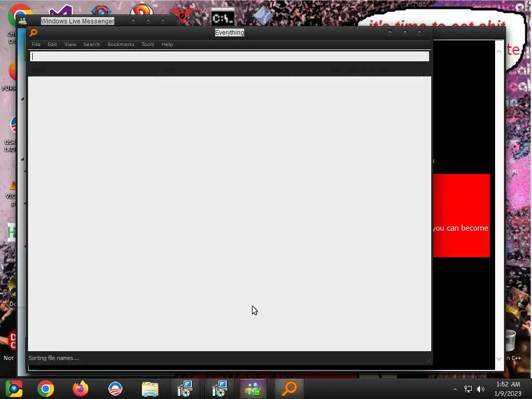
Task: Click the 'Sorting file names...' status bar text
Action: (x=54, y=358)
